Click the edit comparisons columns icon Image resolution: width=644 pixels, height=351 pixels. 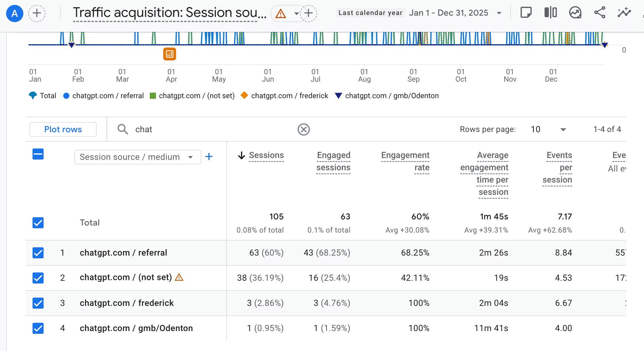[550, 13]
